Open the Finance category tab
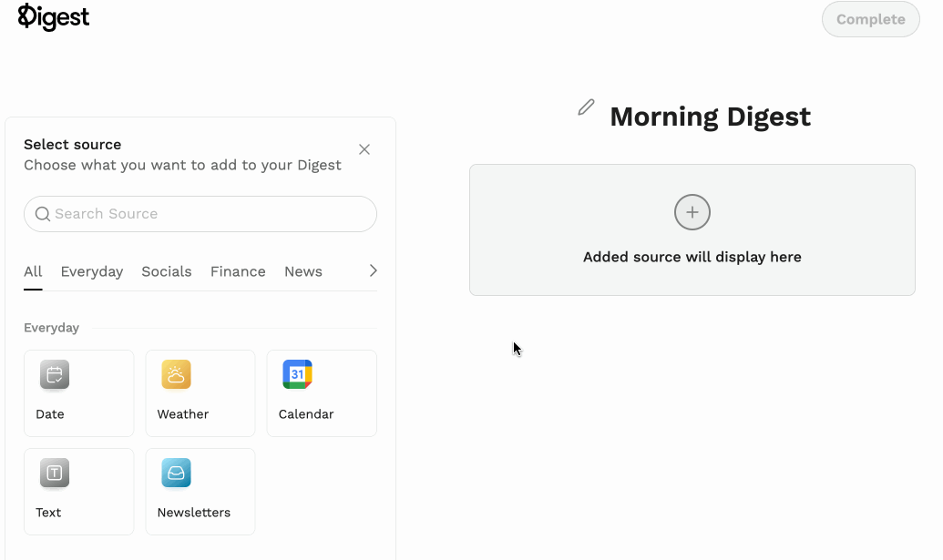 (x=238, y=271)
